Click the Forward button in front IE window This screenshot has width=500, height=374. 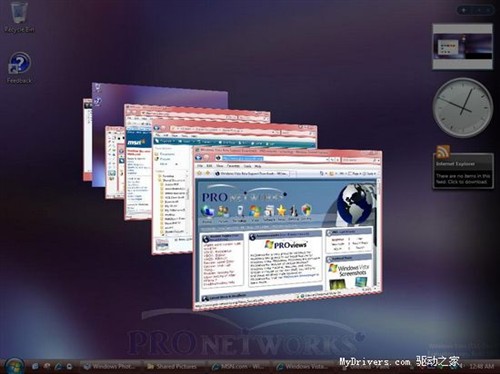click(x=206, y=158)
